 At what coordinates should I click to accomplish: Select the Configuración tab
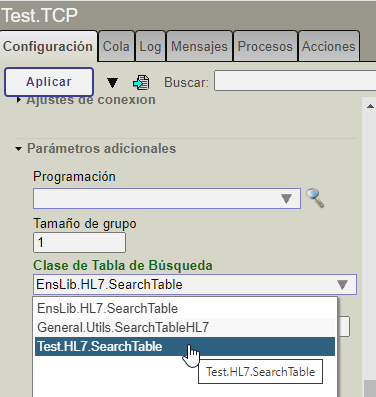tap(48, 46)
